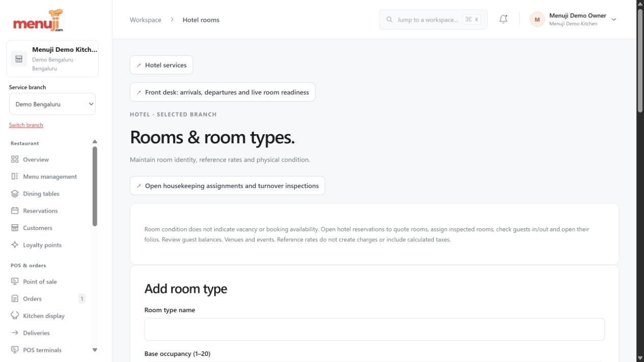Click the Dining tables layers icon
Image resolution: width=644 pixels, height=362 pixels.
(x=15, y=194)
